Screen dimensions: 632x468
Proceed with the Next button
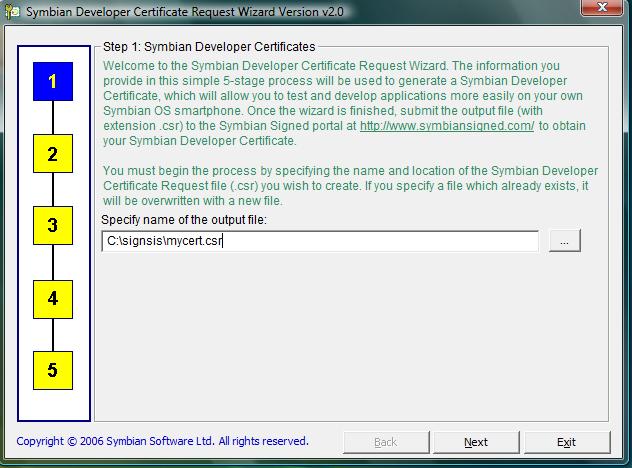[x=476, y=442]
